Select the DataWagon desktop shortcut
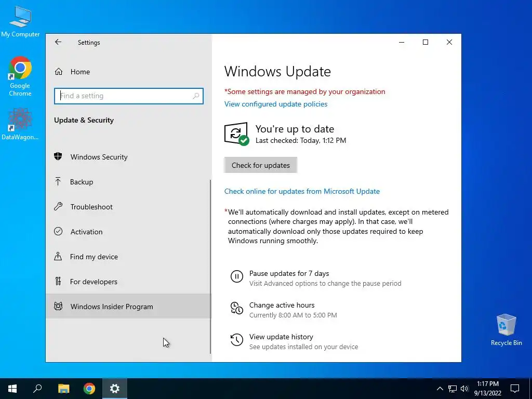 [20, 124]
